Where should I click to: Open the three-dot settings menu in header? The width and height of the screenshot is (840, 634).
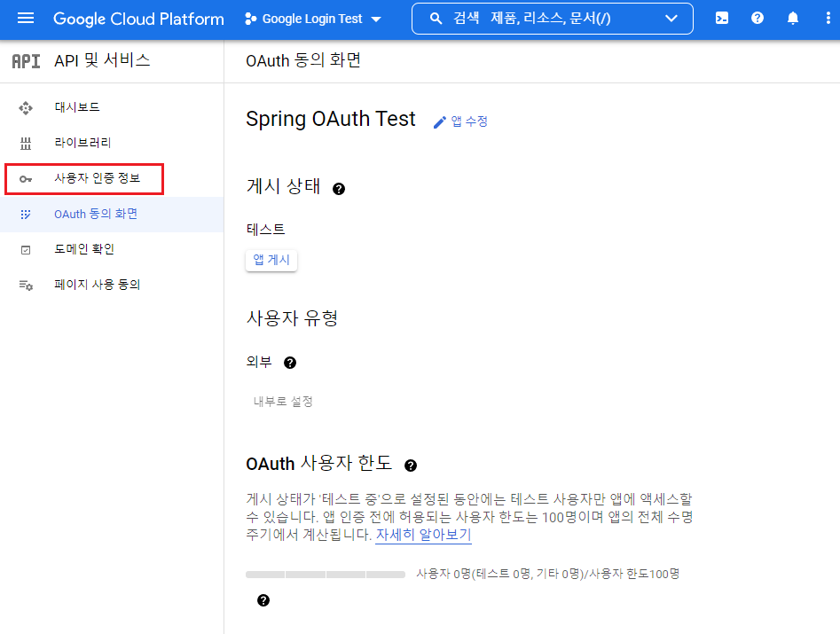[x=828, y=19]
